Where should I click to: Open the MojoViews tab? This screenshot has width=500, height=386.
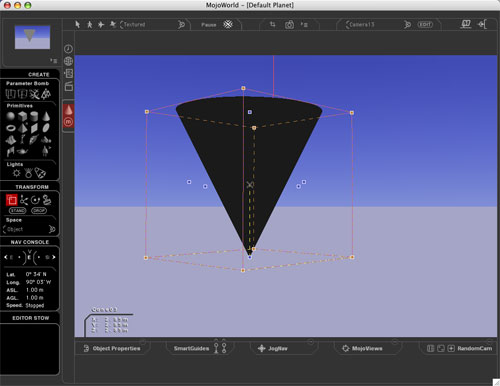(x=362, y=348)
